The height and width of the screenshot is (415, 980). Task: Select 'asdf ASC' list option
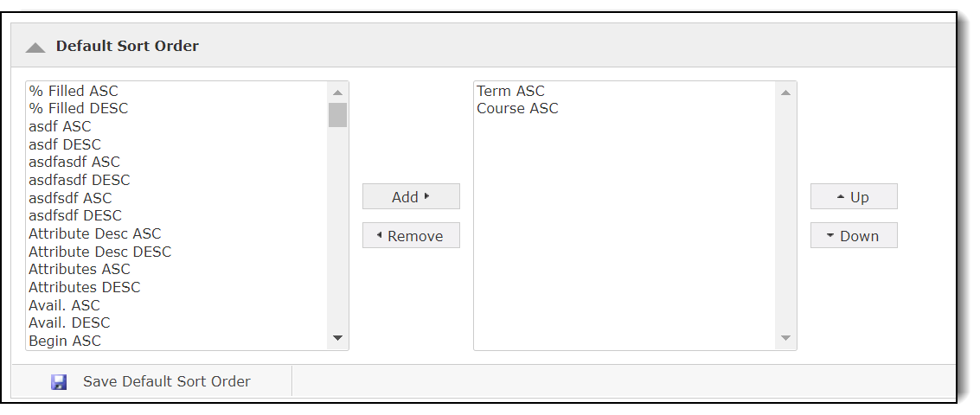pos(60,127)
